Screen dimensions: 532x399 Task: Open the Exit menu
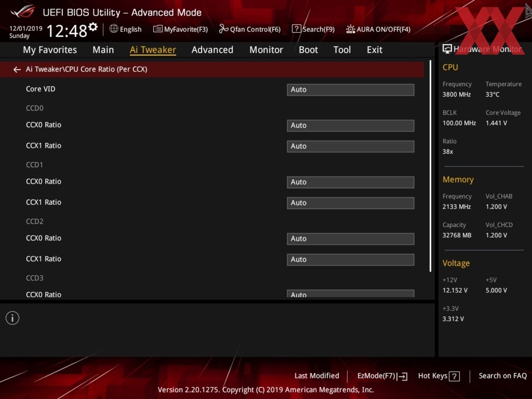tap(374, 50)
